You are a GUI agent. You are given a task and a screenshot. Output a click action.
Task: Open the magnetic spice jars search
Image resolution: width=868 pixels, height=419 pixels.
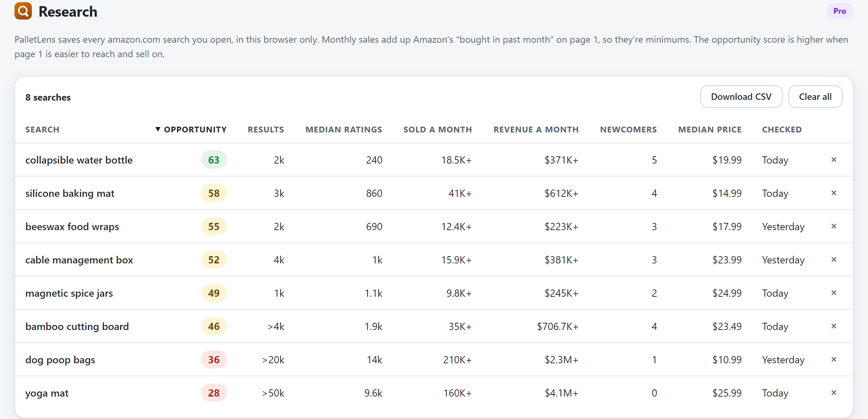click(x=69, y=293)
